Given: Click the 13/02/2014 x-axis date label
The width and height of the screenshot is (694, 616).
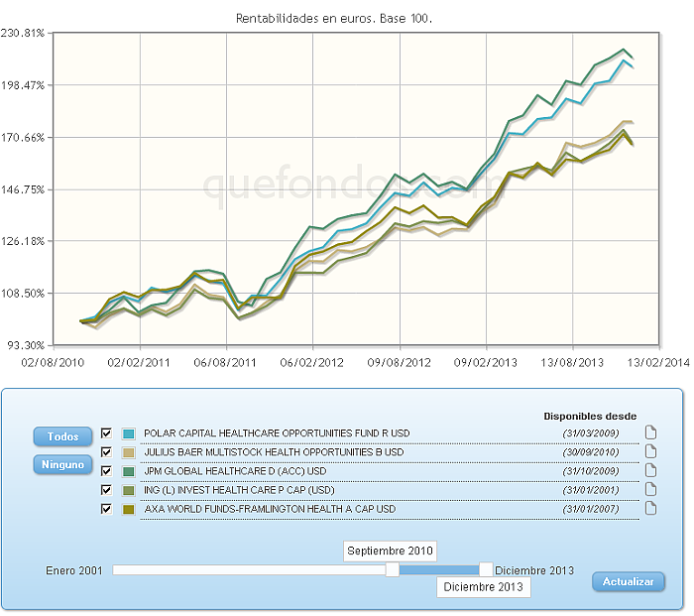Looking at the screenshot, I should [658, 363].
